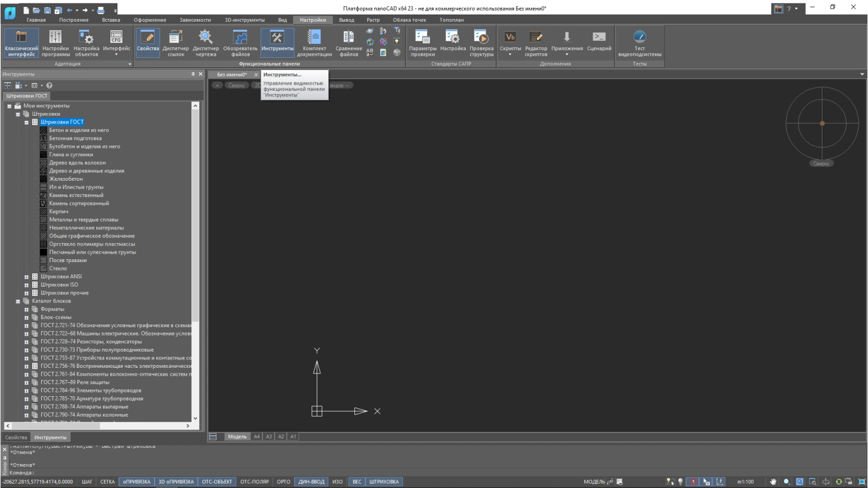Toggle ШАГ snap step mode
Image resolution: width=868 pixels, height=488 pixels.
[87, 482]
